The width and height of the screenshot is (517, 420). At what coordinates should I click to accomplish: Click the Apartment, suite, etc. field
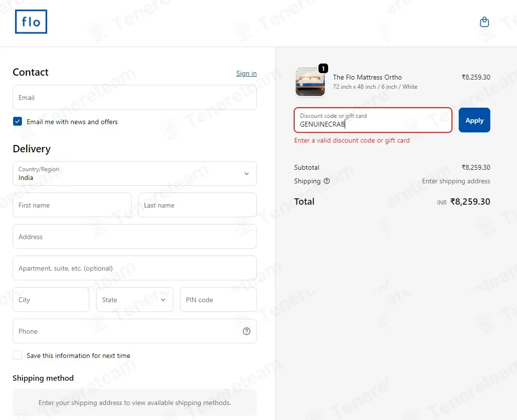[x=134, y=268]
